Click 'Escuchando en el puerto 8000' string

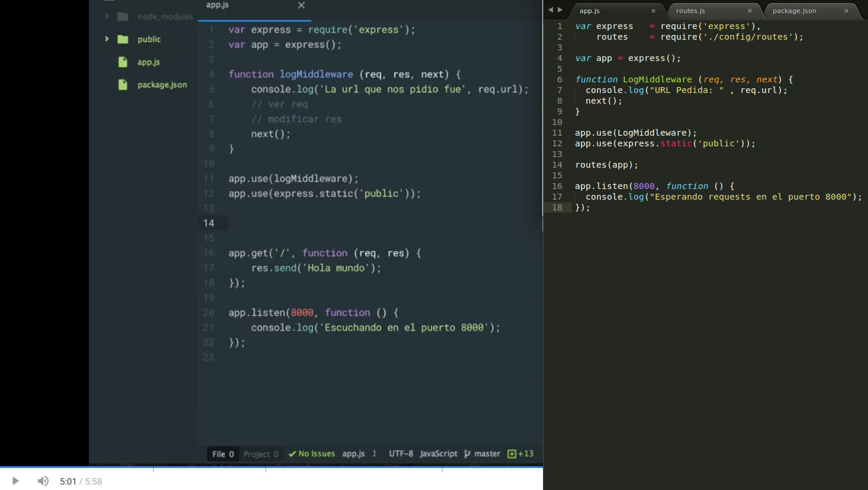(404, 328)
